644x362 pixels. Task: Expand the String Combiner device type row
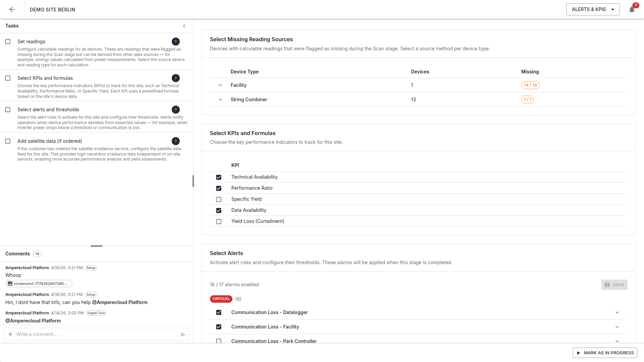[220, 100]
